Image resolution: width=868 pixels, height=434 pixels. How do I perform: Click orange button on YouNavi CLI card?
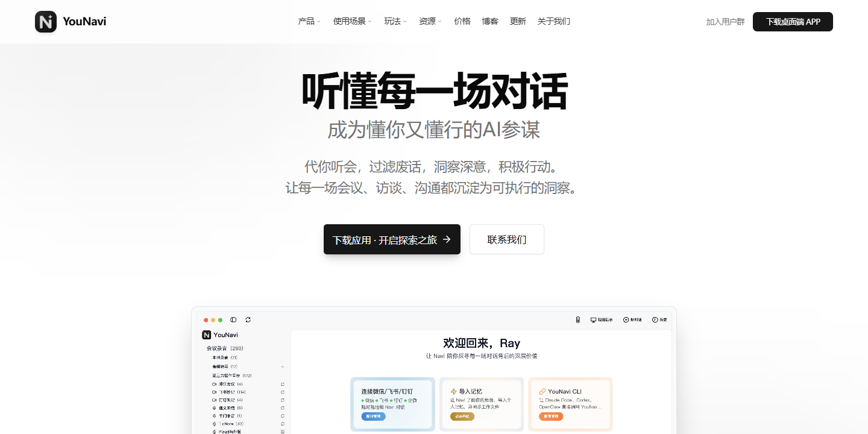(551, 416)
